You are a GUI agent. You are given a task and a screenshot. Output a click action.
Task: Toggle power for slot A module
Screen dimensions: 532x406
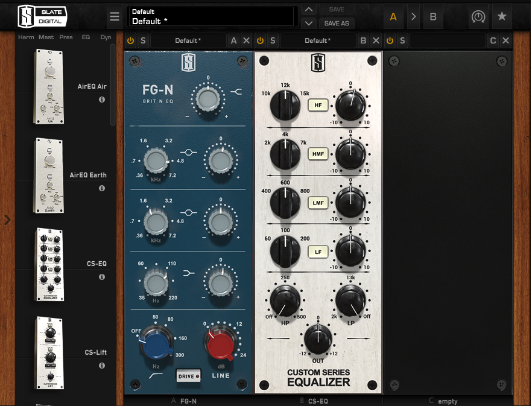click(131, 41)
